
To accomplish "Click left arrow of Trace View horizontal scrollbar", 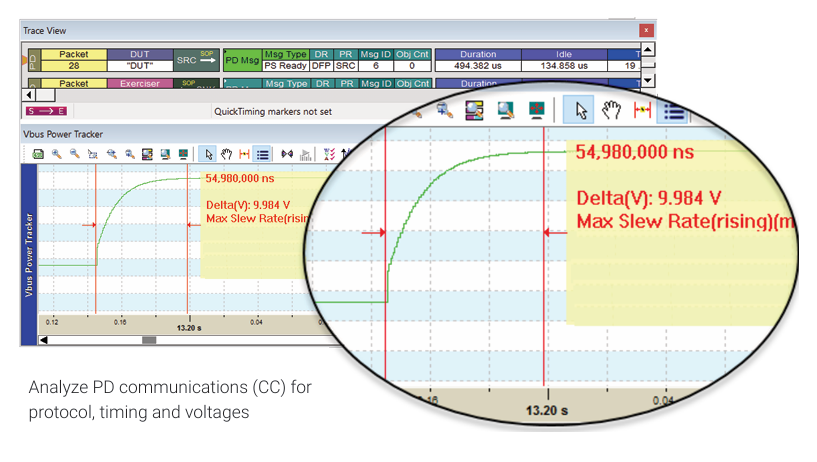I will click(x=28, y=94).
